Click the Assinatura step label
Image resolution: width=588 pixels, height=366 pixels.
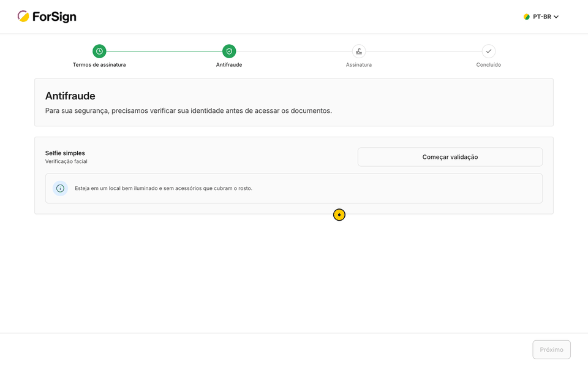tap(359, 64)
